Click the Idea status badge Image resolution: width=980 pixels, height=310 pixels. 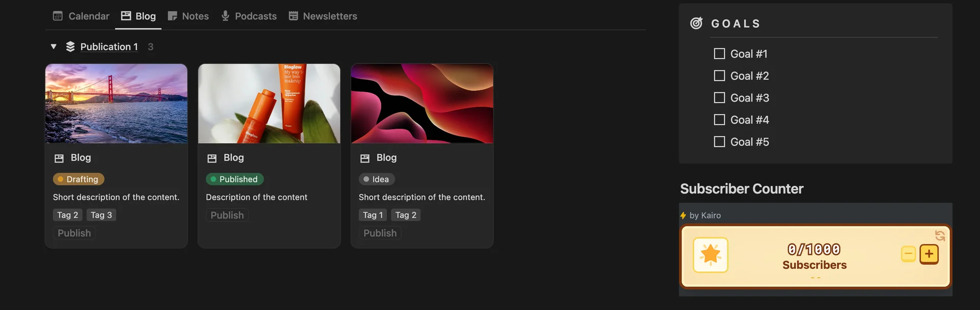(377, 179)
